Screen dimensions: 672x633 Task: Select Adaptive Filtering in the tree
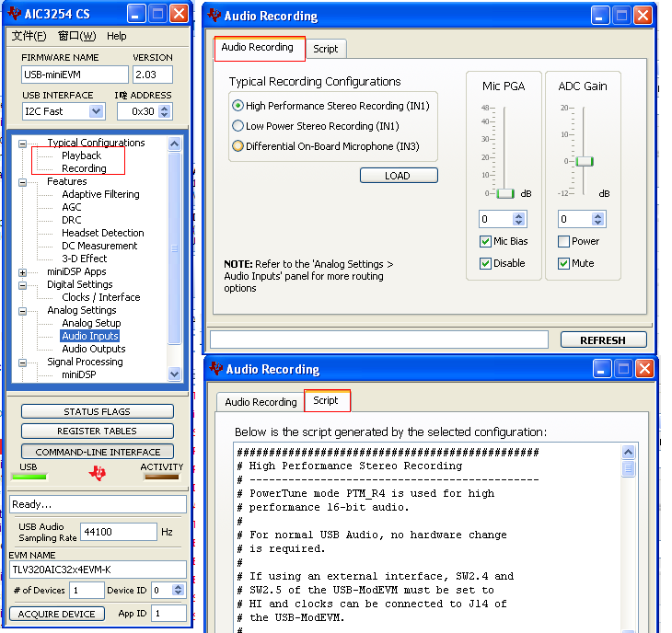[x=100, y=194]
